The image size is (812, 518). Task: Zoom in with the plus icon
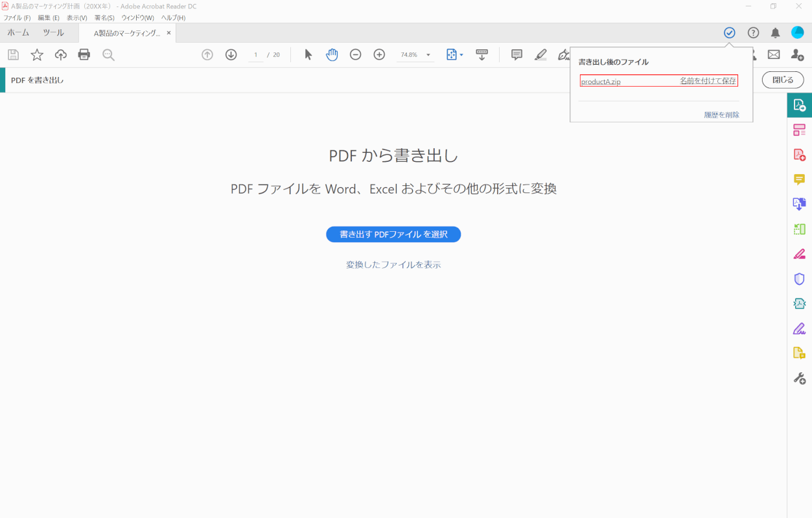379,55
